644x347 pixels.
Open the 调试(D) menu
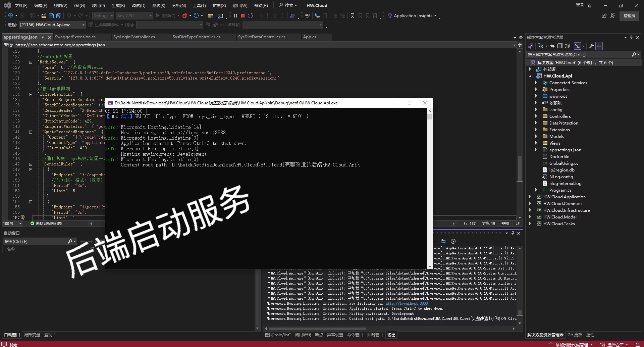coord(138,5)
